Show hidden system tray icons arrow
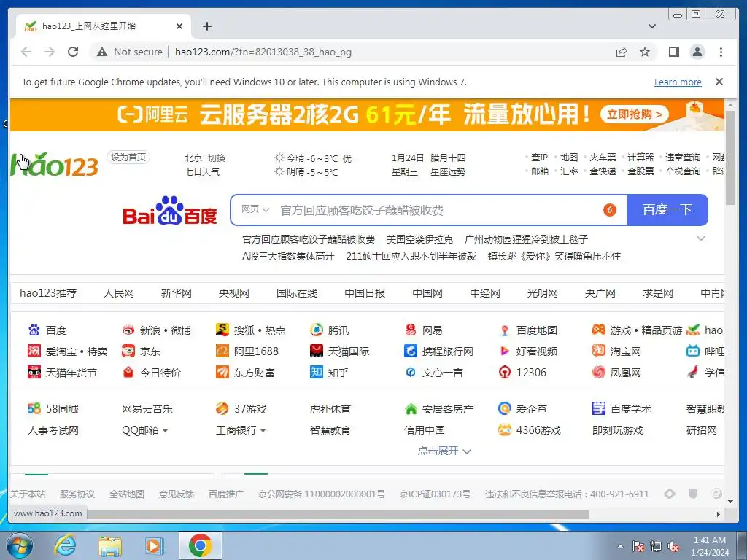 click(x=620, y=546)
